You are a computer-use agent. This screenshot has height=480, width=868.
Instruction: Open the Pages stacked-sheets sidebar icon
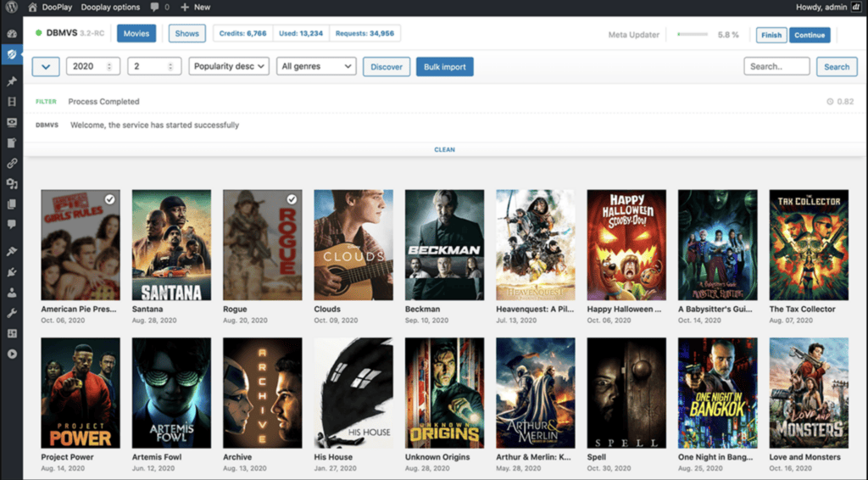tap(12, 204)
